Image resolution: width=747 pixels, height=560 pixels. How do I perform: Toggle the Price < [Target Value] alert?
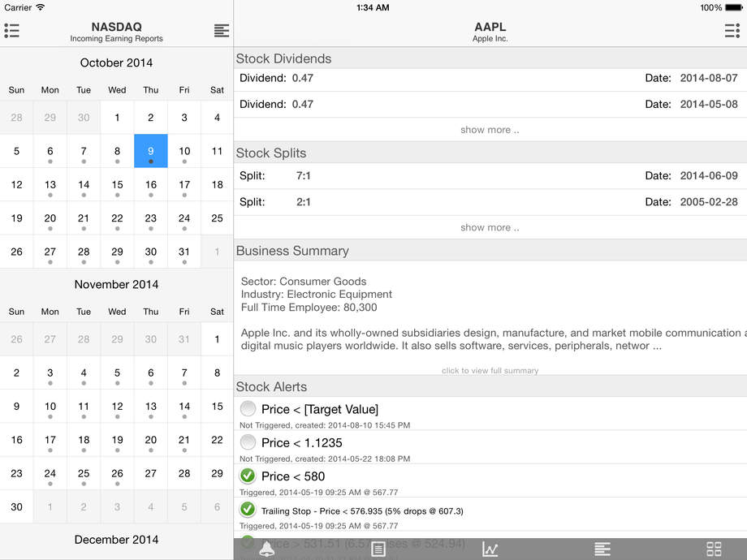click(x=248, y=408)
